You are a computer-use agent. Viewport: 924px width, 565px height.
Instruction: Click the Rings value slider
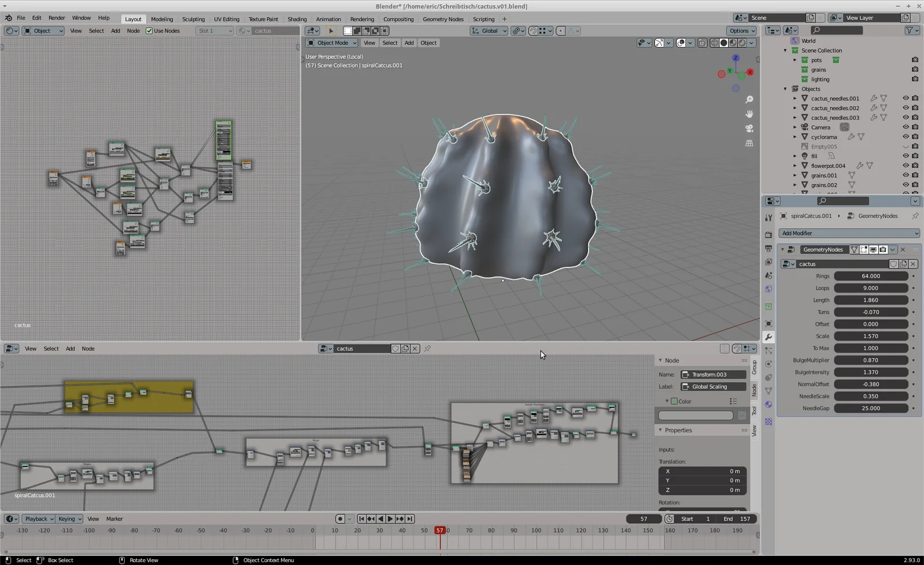[870, 276]
